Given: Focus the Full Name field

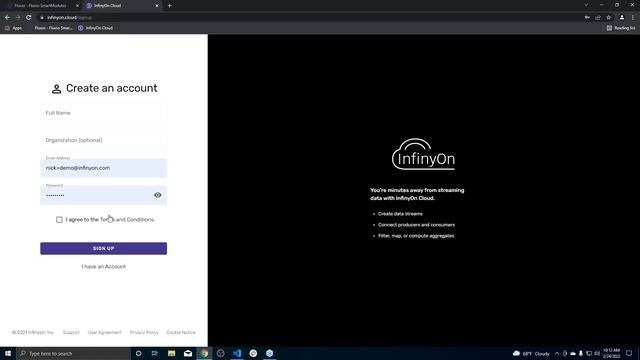Looking at the screenshot, I should [103, 113].
